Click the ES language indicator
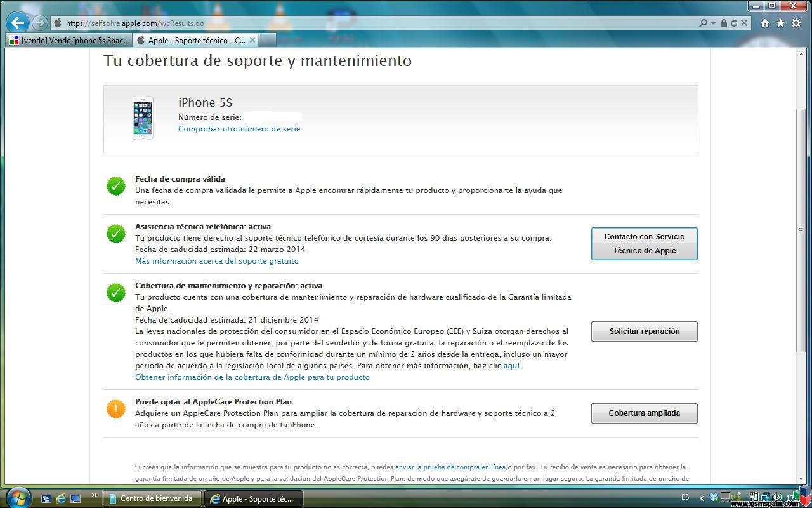Viewport: 812px width, 508px height. click(x=685, y=498)
